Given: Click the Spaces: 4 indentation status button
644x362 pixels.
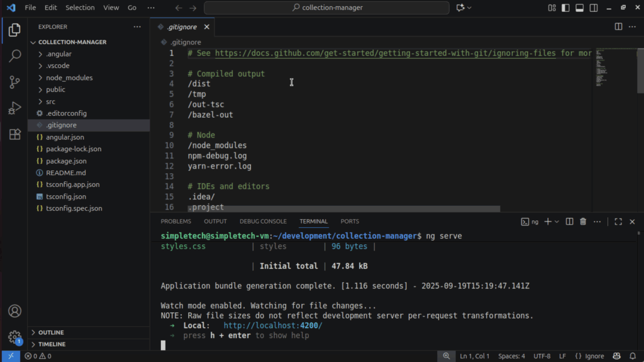Looking at the screenshot, I should [511, 356].
